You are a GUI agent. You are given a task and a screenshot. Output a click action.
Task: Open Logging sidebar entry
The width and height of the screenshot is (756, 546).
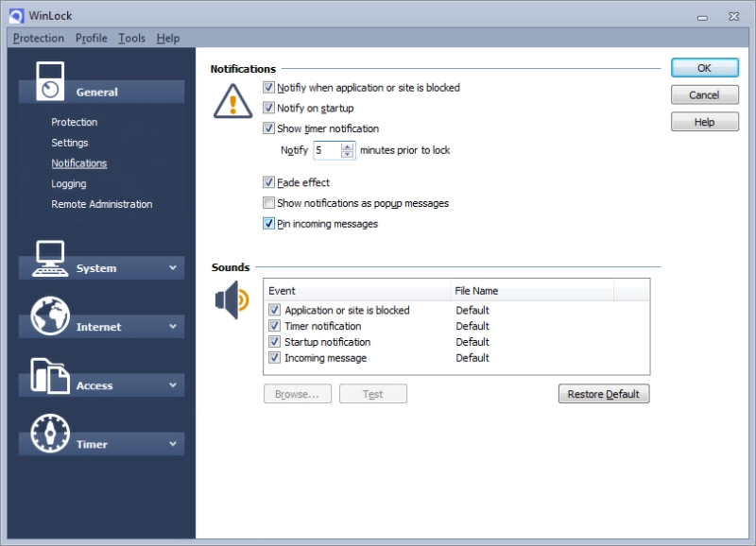tap(69, 183)
